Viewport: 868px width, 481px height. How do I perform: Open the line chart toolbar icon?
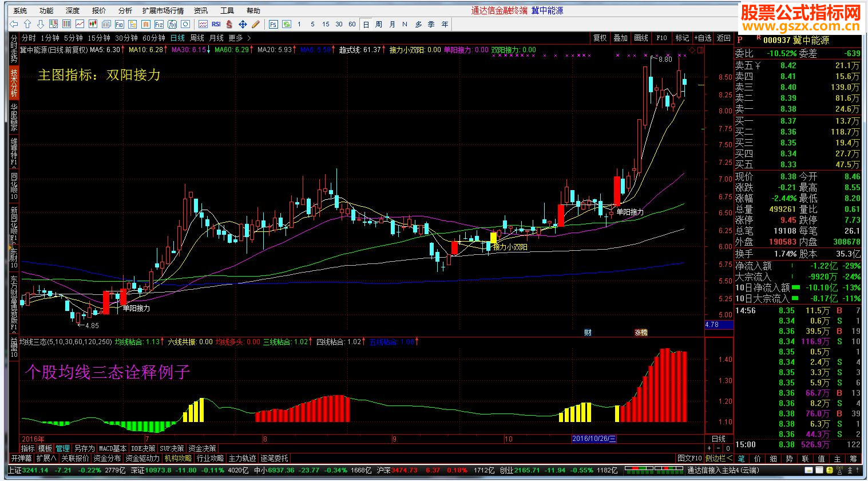pyautogui.click(x=80, y=24)
